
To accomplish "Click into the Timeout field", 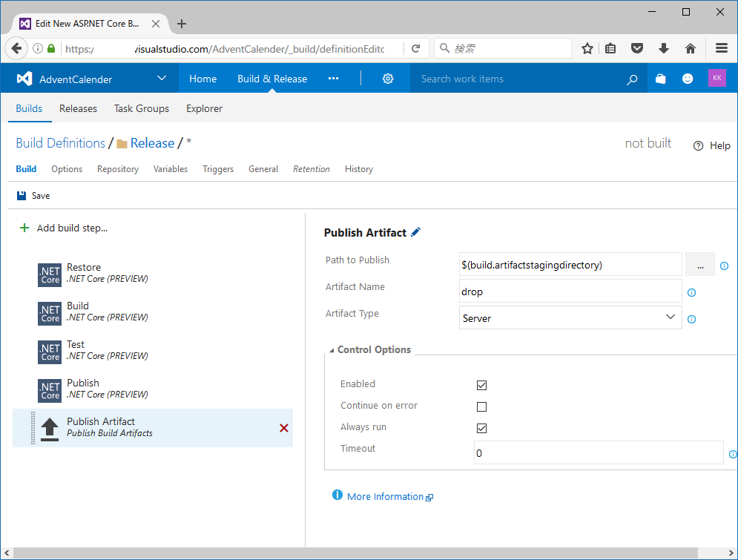I will [x=599, y=452].
